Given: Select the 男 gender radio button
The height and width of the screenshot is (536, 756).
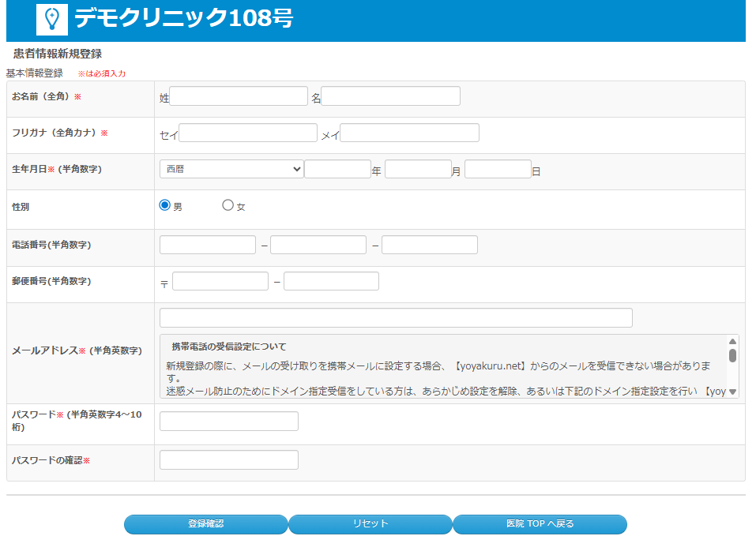Looking at the screenshot, I should pos(165,205).
